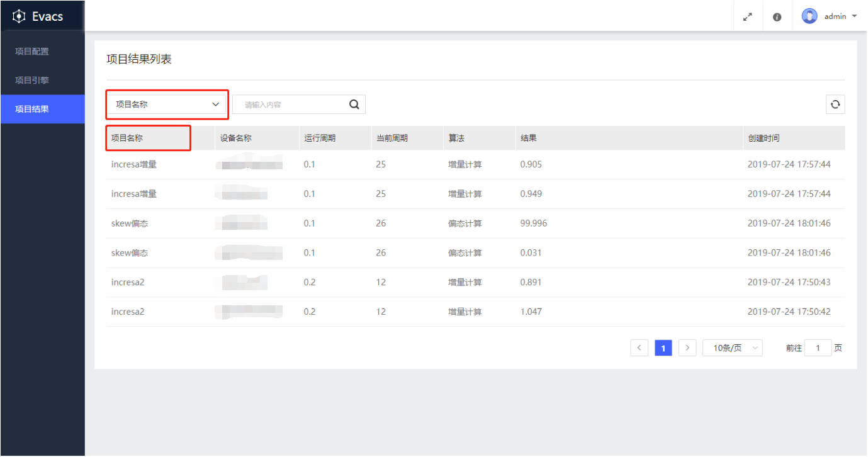Focus the 请输入内容 search field

[290, 104]
